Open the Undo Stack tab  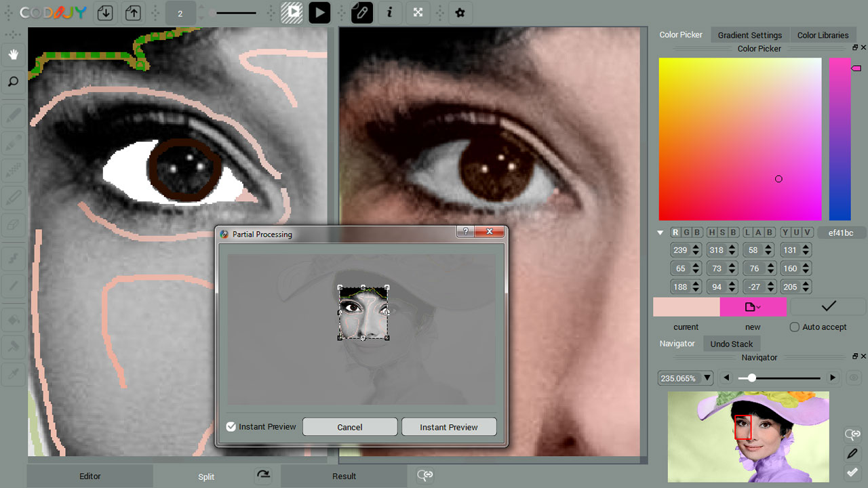pos(732,344)
